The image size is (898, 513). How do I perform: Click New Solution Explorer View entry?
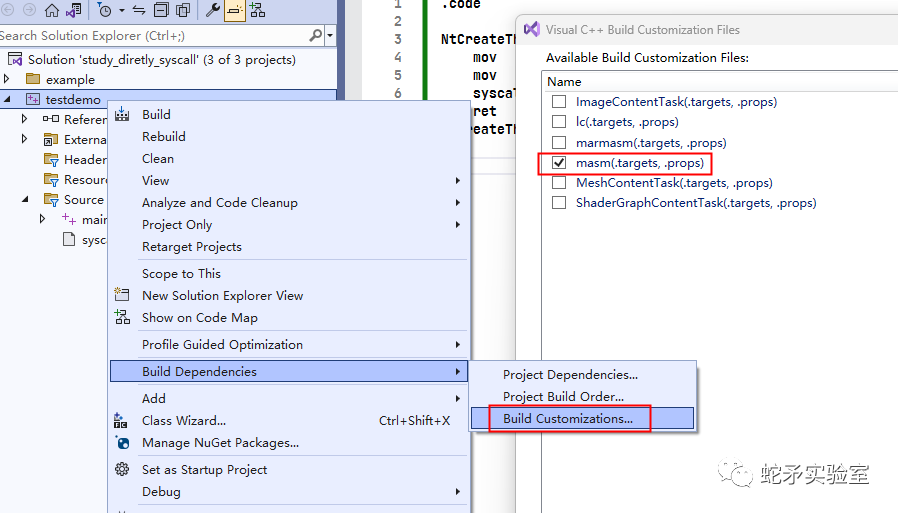289,295
